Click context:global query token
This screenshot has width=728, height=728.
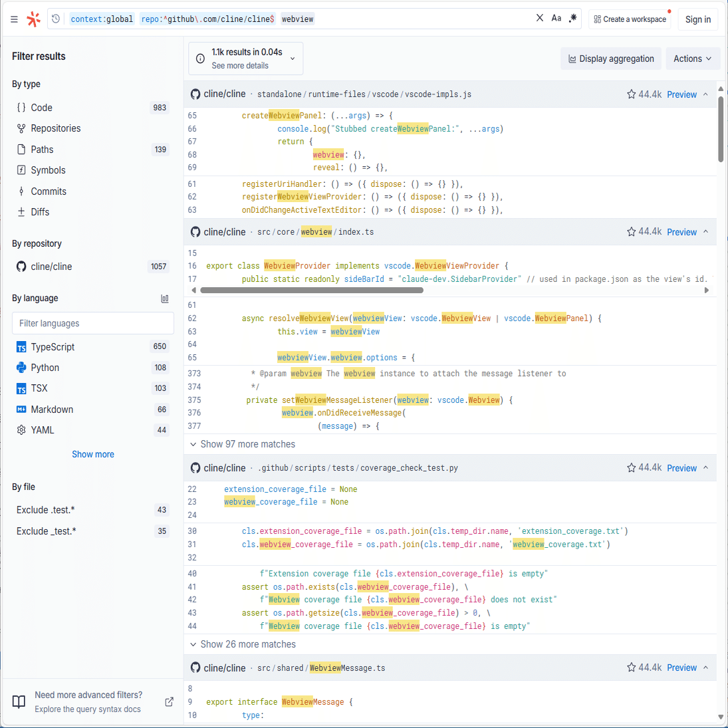pyautogui.click(x=102, y=19)
